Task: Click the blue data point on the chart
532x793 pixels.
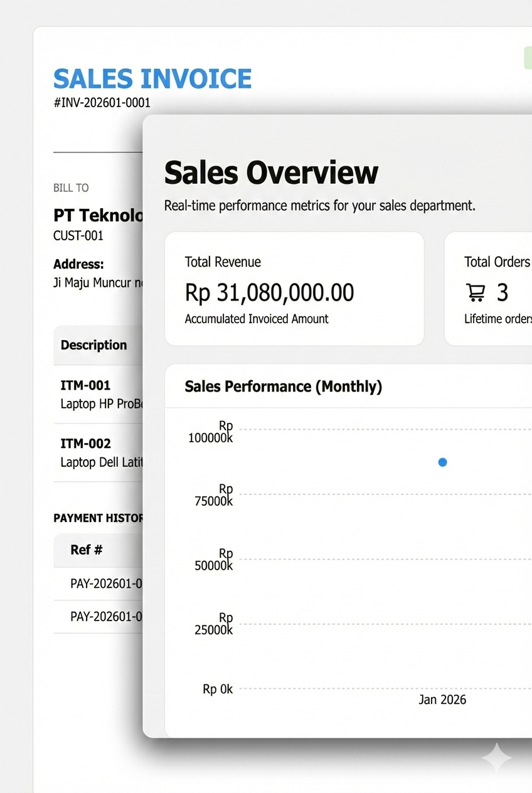Action: pos(442,462)
